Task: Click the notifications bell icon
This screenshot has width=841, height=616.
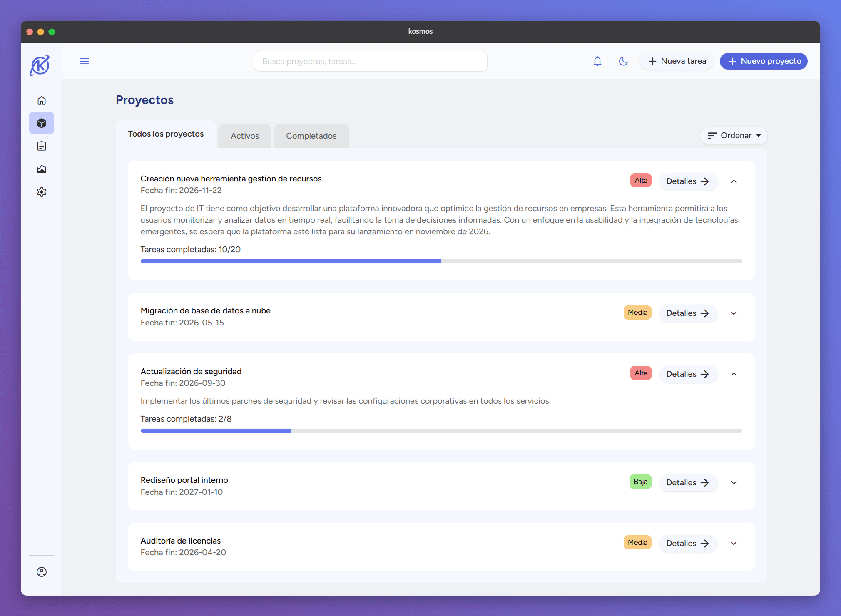Action: point(597,61)
